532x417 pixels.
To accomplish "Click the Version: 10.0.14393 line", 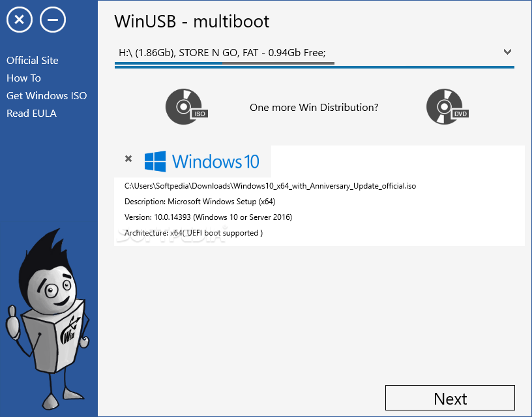I will click(209, 217).
